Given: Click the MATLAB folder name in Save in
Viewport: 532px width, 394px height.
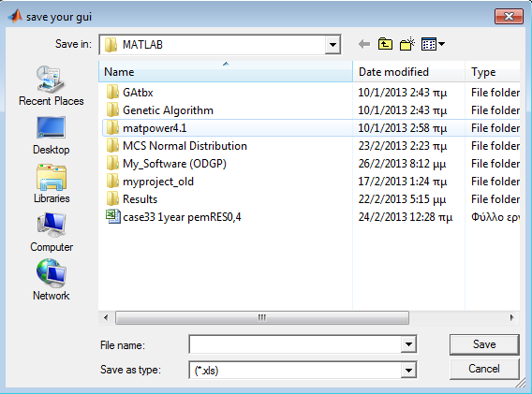Looking at the screenshot, I should pyautogui.click(x=142, y=44).
